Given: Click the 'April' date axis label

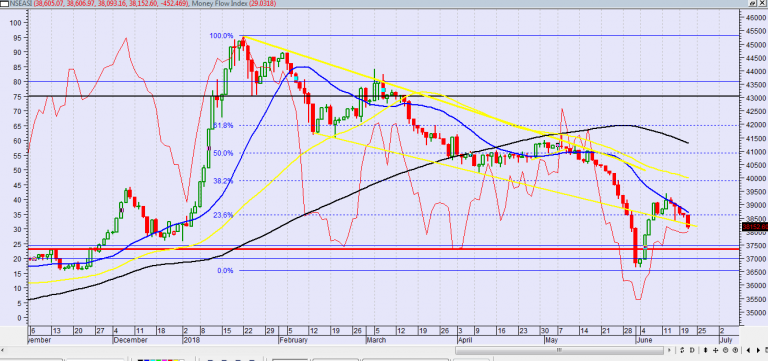Looking at the screenshot, I should [466, 339].
